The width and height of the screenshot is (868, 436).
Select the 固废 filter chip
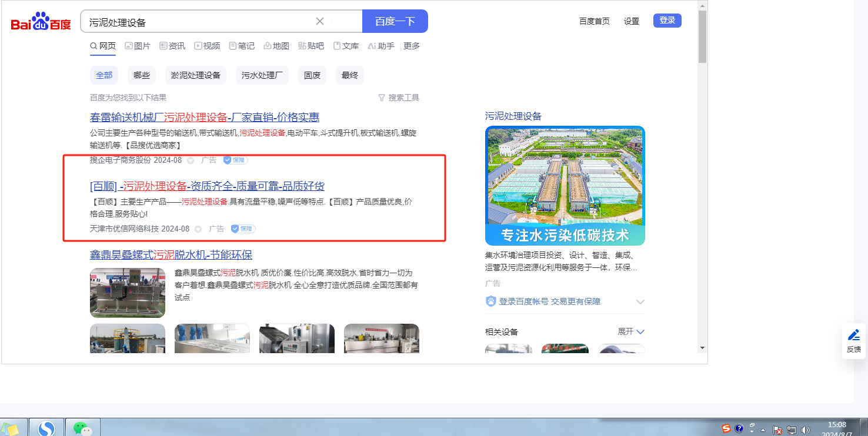(x=312, y=75)
